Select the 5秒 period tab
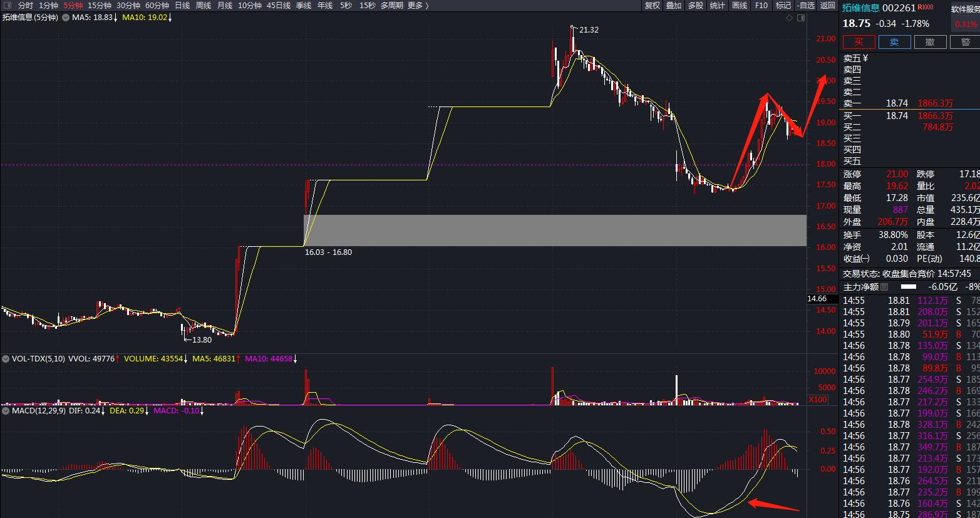Screen dimensions: 980x518 346,5
